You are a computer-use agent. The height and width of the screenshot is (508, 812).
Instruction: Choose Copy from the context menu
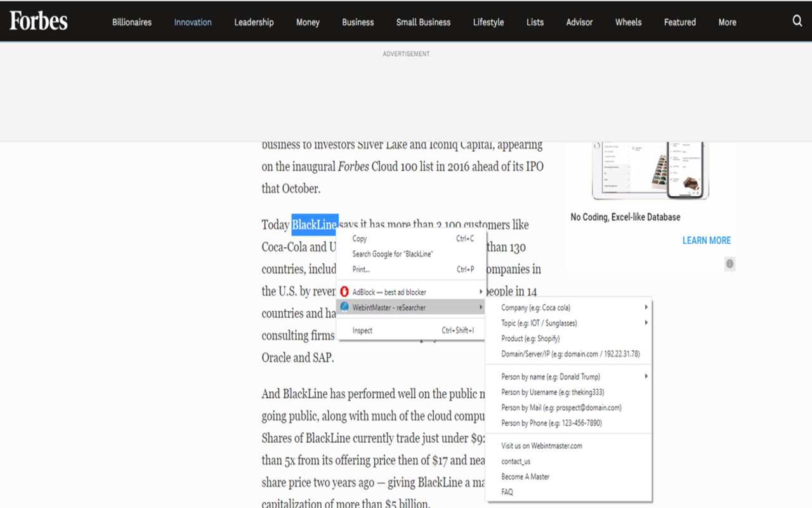(412, 239)
